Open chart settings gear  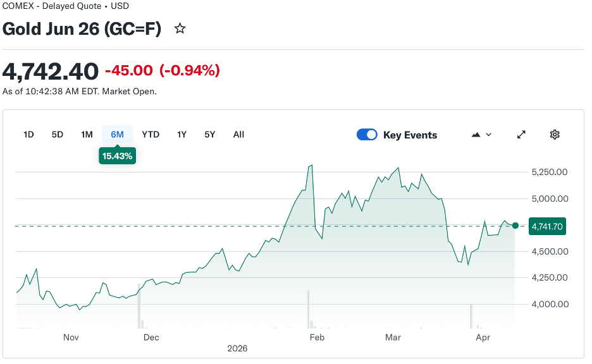pyautogui.click(x=555, y=135)
